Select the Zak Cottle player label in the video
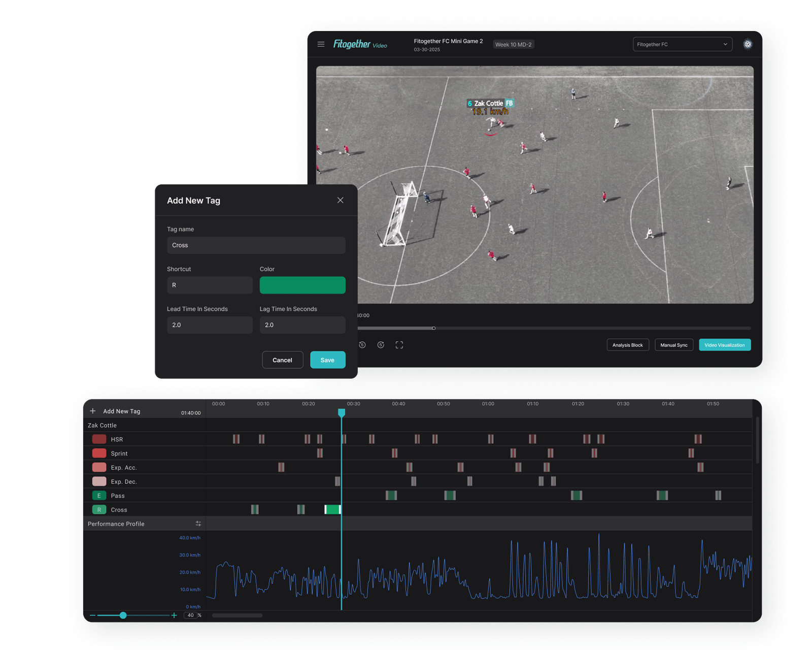The image size is (812, 653). [490, 103]
